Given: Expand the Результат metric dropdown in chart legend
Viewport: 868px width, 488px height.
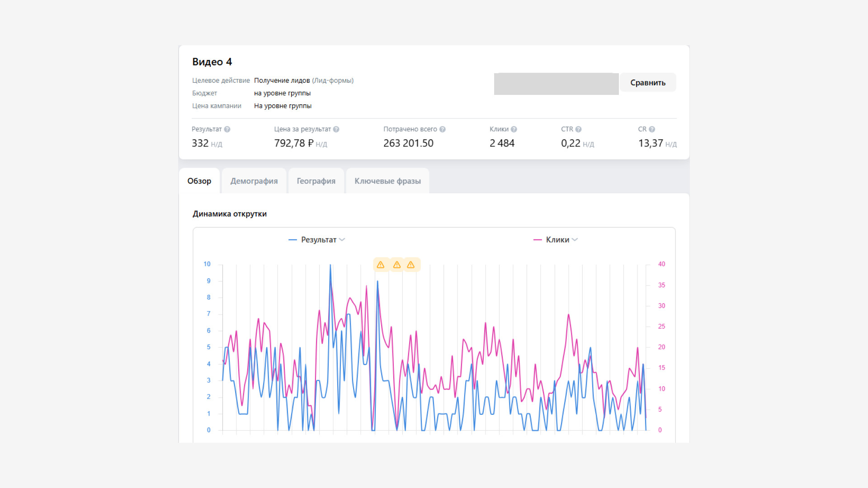Looking at the screenshot, I should pyautogui.click(x=342, y=240).
